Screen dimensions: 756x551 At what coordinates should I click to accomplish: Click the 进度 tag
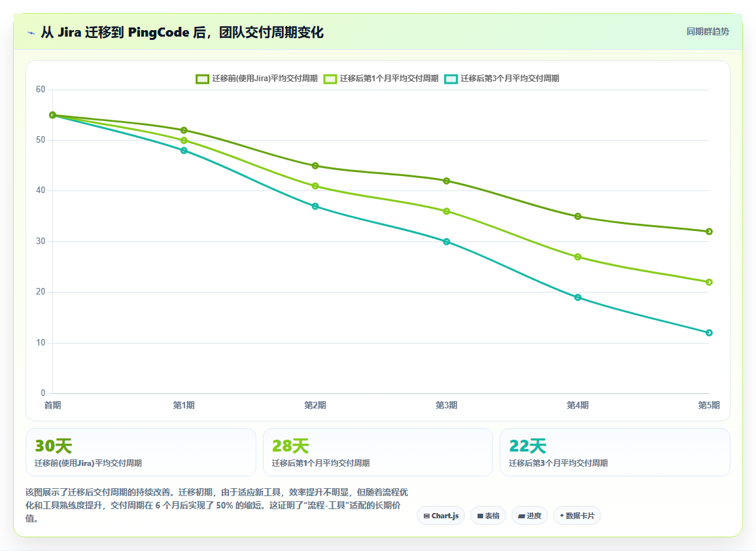click(529, 516)
